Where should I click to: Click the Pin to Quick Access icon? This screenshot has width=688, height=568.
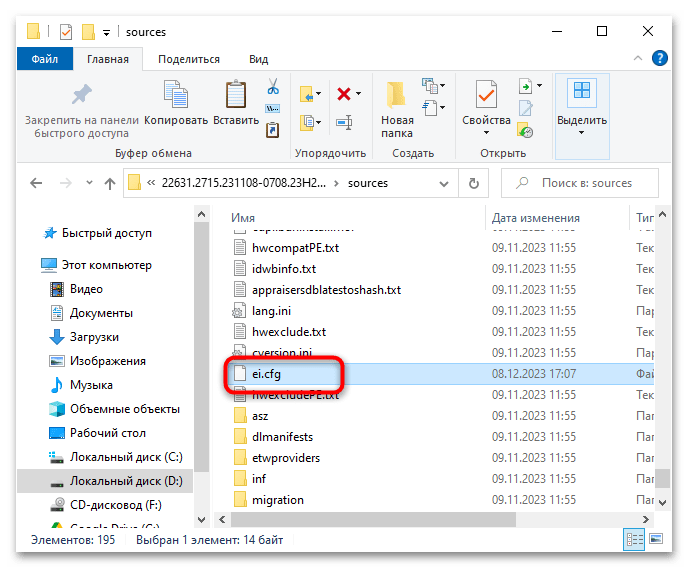(x=82, y=94)
